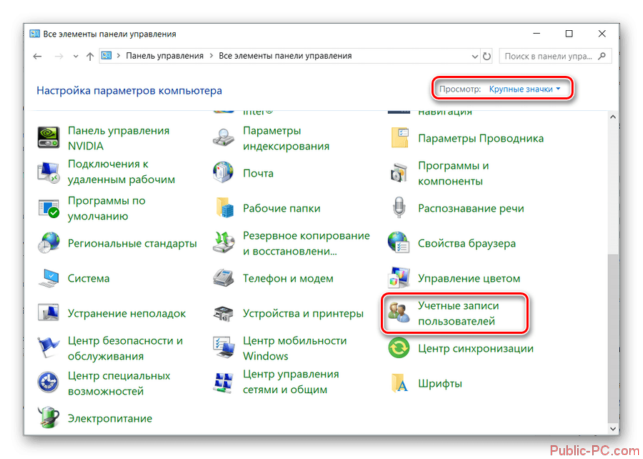Viewport: 643px width, 459px height.
Task: Click the remote desktop connections icon
Action: point(48,172)
